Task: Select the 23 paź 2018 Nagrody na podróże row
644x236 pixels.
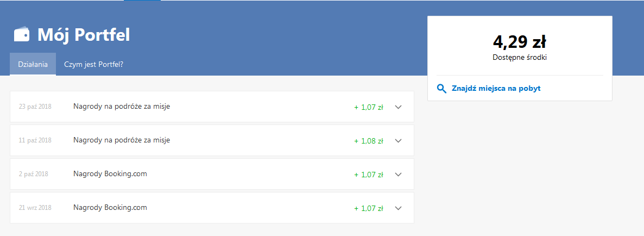Action: pyautogui.click(x=212, y=107)
